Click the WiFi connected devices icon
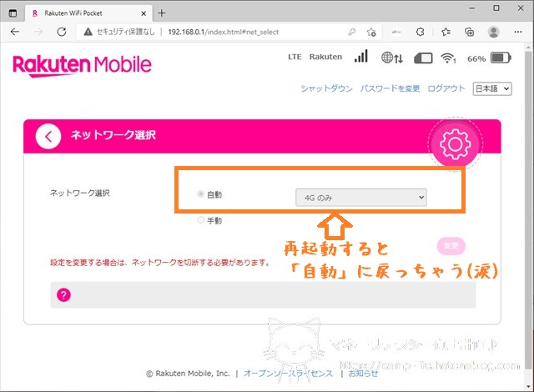Screen dimensions: 534x392 (x=448, y=58)
